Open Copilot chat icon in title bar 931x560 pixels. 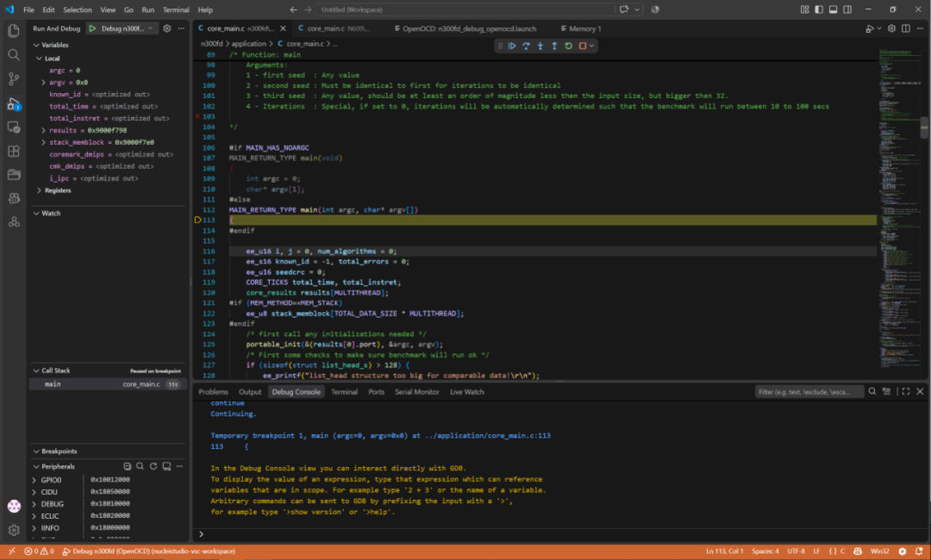coord(624,9)
